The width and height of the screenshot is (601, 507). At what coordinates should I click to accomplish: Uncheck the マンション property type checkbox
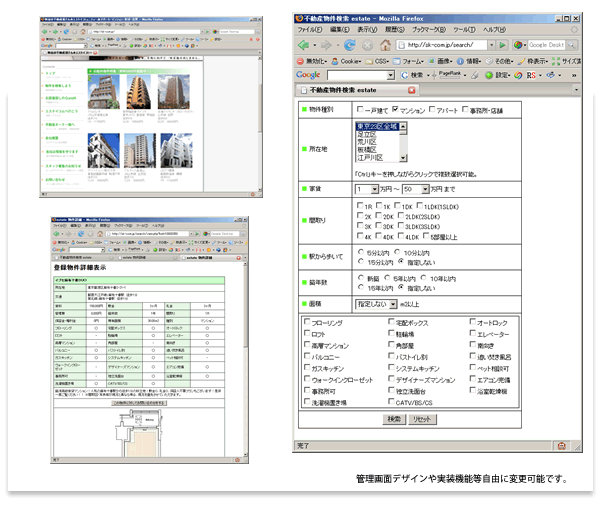(x=396, y=109)
